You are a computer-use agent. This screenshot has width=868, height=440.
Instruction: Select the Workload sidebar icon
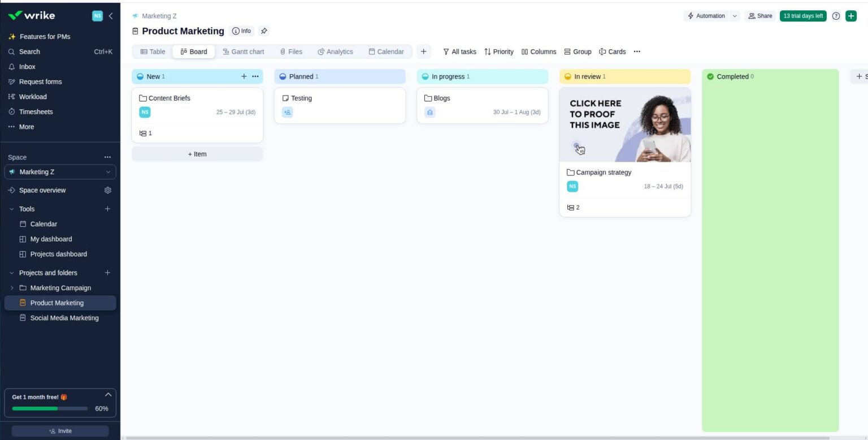click(x=11, y=97)
